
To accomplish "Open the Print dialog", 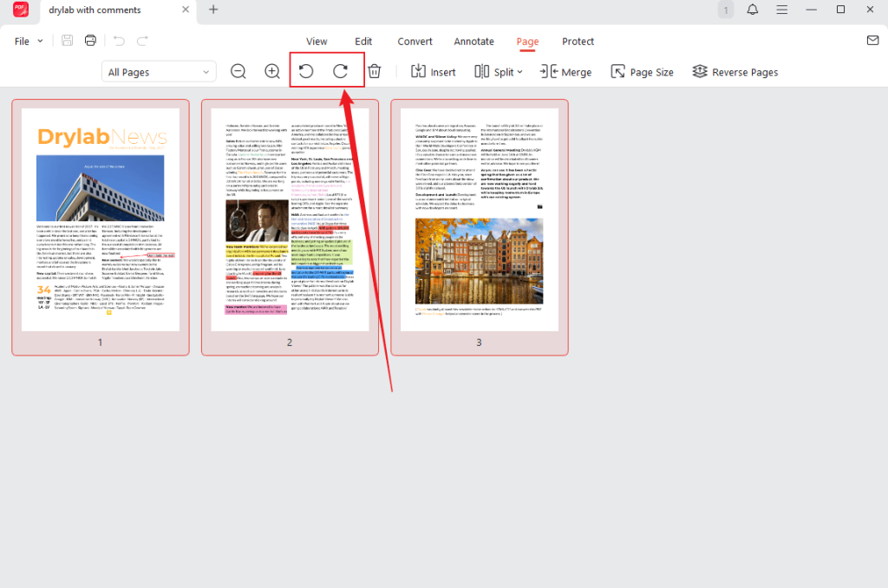I will coord(90,41).
